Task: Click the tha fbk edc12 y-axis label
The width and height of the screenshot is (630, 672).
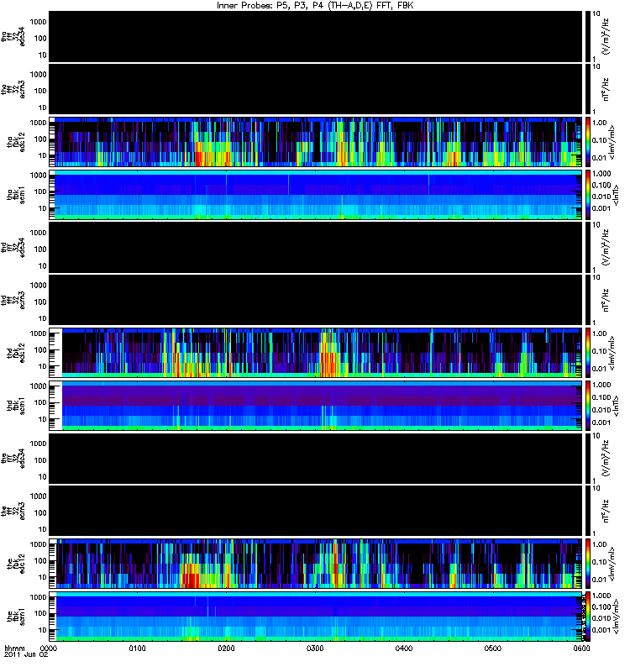Action: coord(16,141)
